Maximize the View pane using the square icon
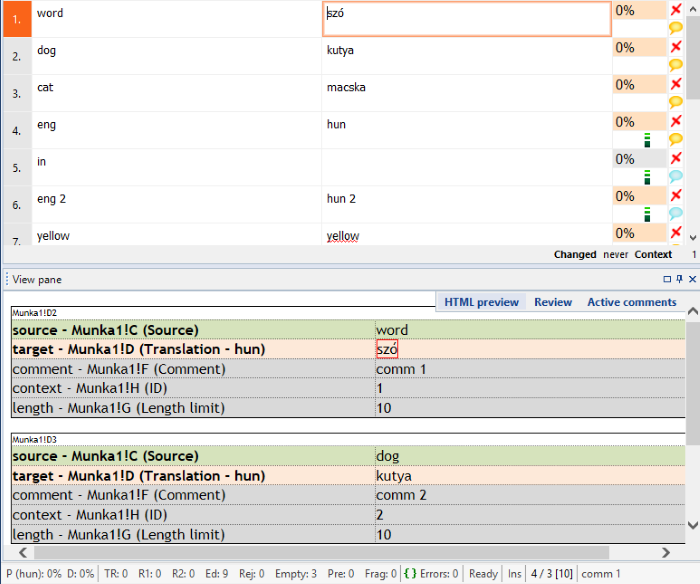Screen dimensions: 700x584 (667, 280)
